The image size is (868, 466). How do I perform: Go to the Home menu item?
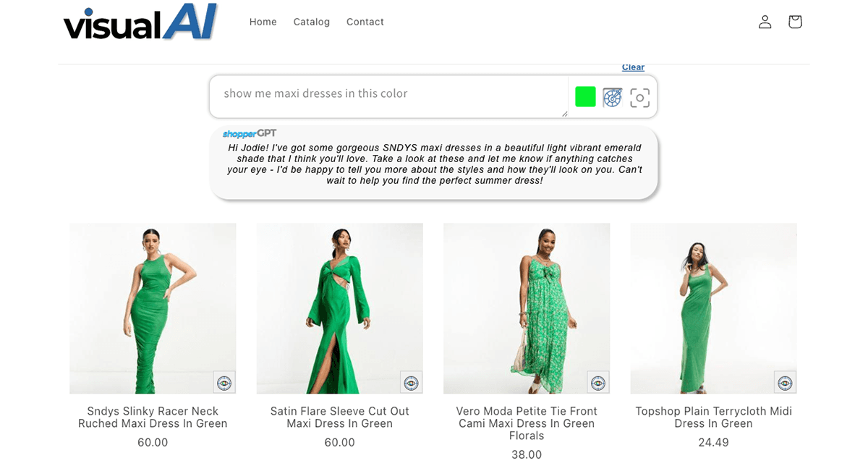263,22
